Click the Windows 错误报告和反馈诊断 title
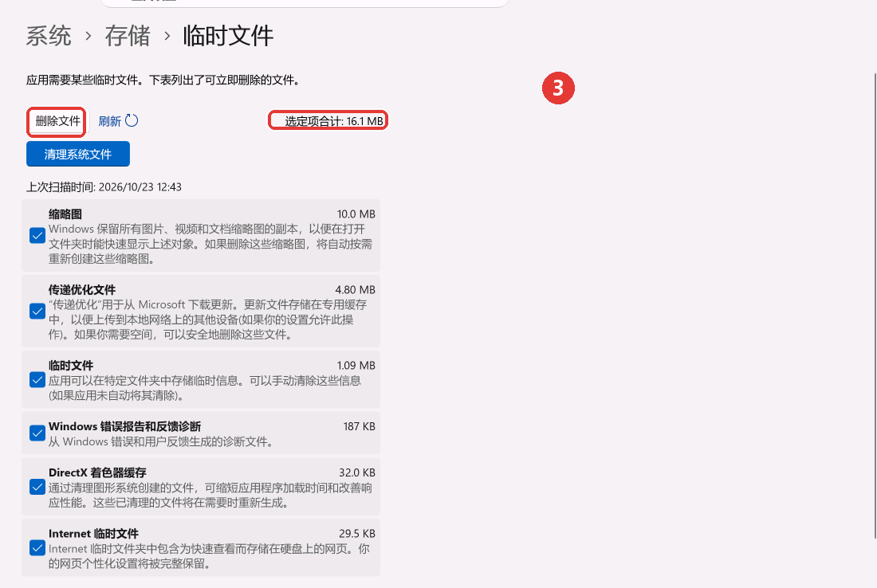 (x=124, y=426)
